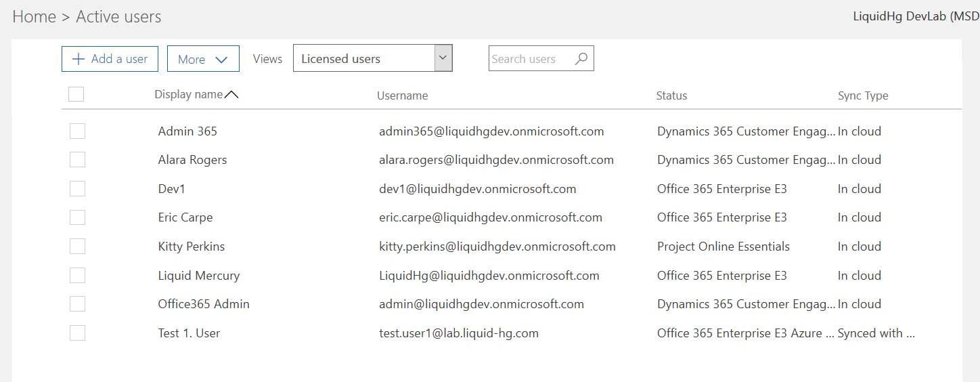This screenshot has width=980, height=382.
Task: Click the plus icon on Add a user
Action: click(x=79, y=59)
